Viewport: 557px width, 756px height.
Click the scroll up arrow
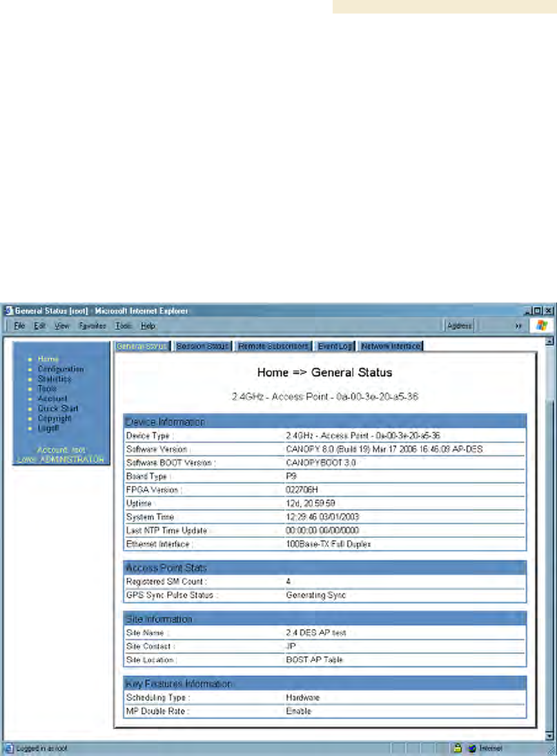coord(549,341)
